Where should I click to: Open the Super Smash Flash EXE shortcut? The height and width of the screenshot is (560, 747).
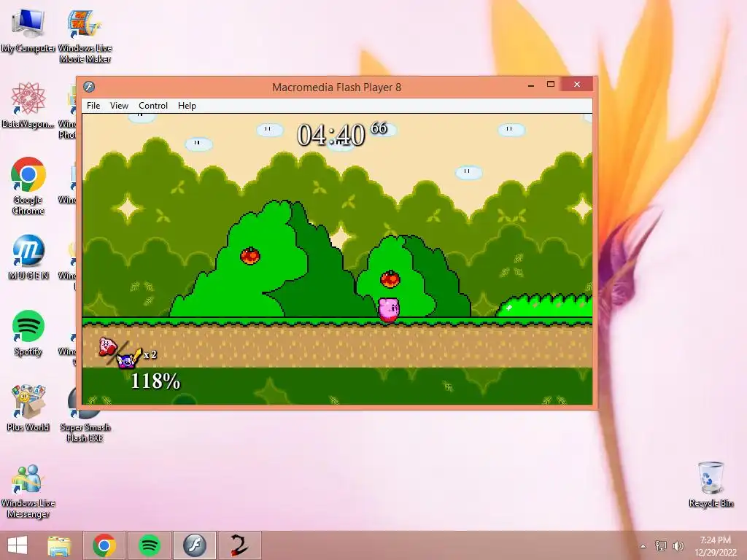pos(85,414)
